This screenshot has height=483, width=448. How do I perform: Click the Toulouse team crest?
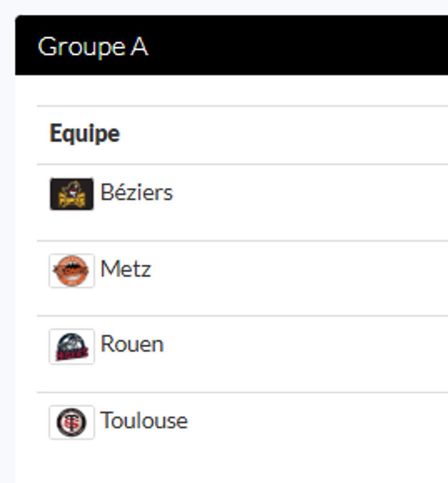[72, 422]
